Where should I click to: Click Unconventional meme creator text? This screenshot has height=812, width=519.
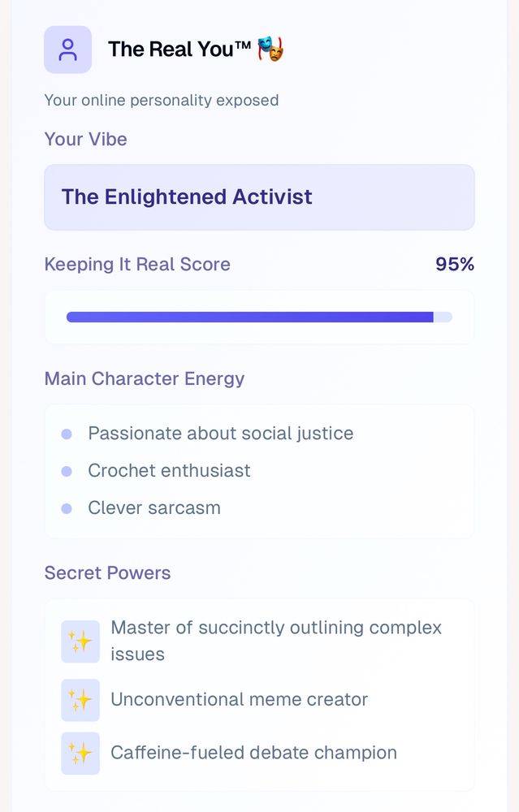[x=240, y=700]
